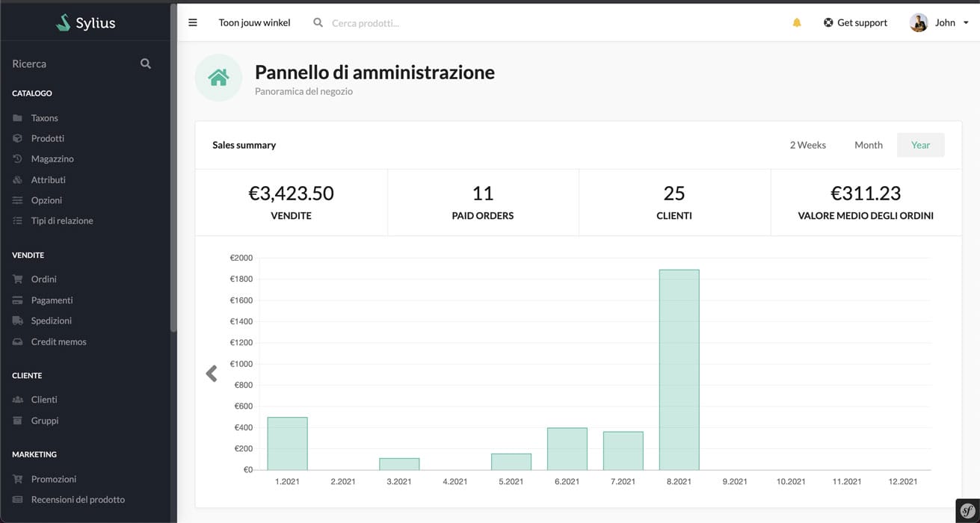Screen dimensions: 980x523
Task: Click the notification bell icon
Action: tap(797, 22)
